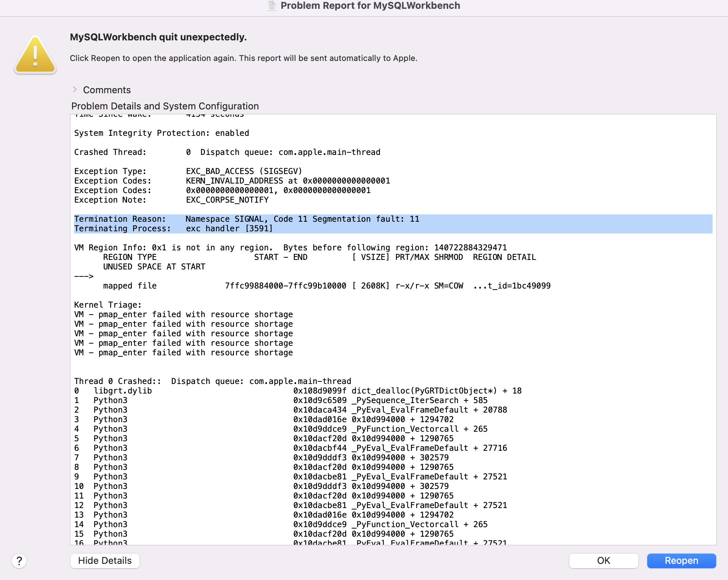Open help via question mark button
This screenshot has width=728, height=580.
coord(19,561)
